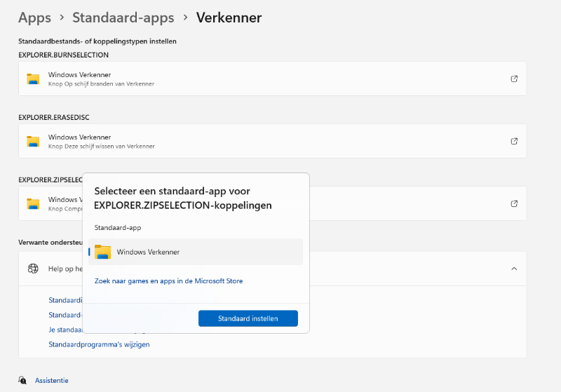Click 'Knop Op schijf branden van Verkenner' text
Screen dimensions: 561x392
[101, 84]
